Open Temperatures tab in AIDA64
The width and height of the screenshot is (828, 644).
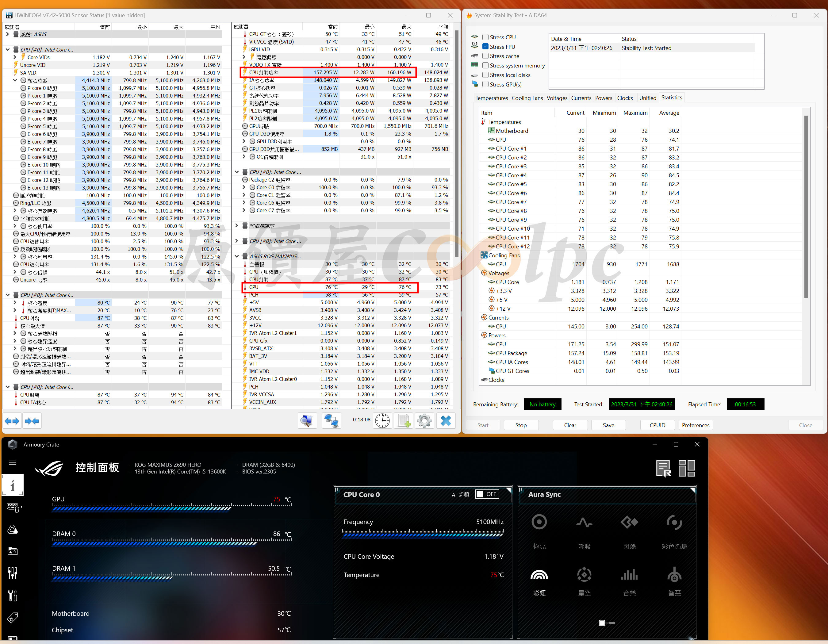491,98
